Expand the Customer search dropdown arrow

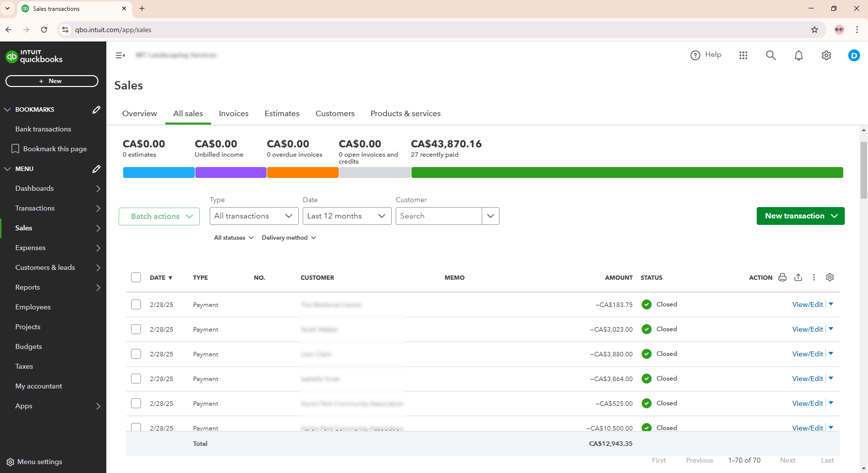pyautogui.click(x=491, y=216)
